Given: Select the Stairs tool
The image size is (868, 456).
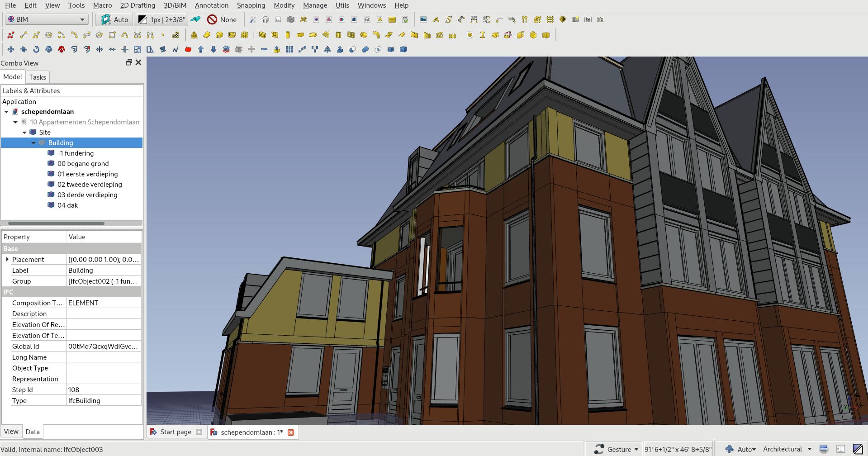Looking at the screenshot, I should [388, 35].
